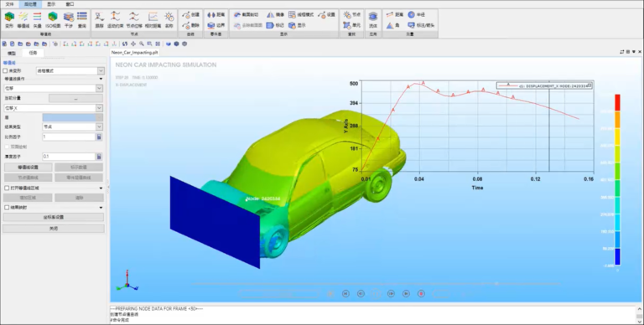The height and width of the screenshot is (325, 644).
Task: Click the 等值线设置 button
Action: pos(29,168)
